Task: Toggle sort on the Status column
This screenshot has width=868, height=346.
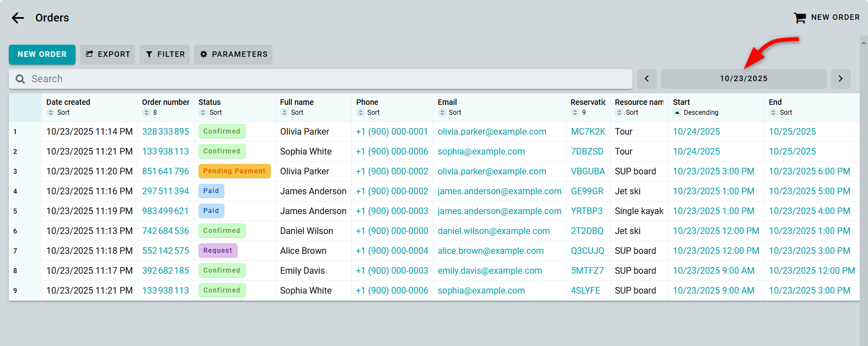Action: click(210, 113)
